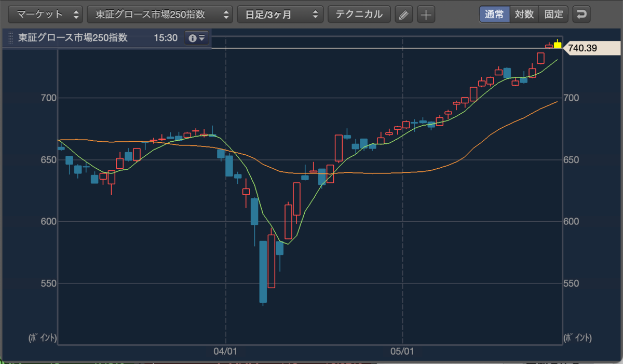Open the テクニカル settings button

pyautogui.click(x=359, y=15)
